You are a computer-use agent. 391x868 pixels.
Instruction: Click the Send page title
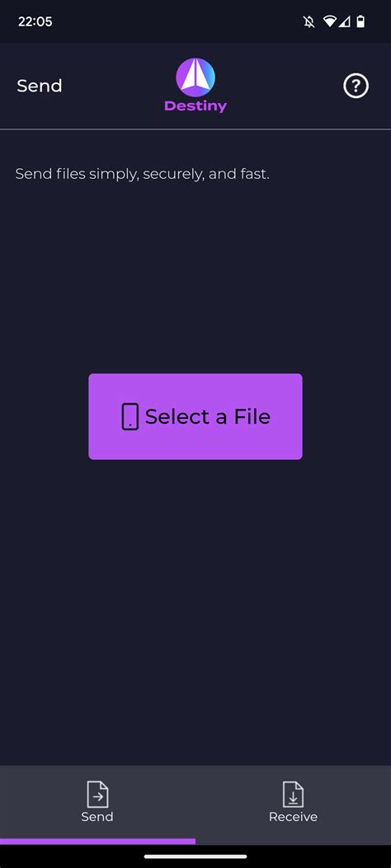pos(40,86)
